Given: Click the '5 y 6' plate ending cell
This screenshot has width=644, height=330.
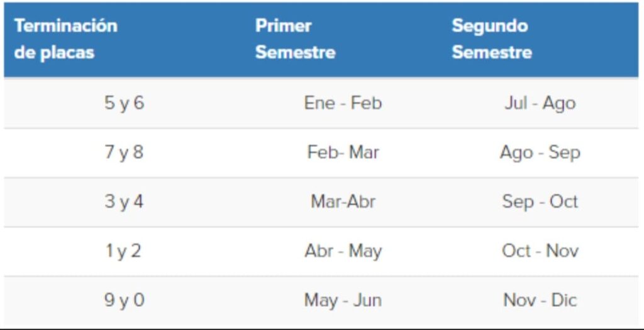Looking at the screenshot, I should pos(124,103).
